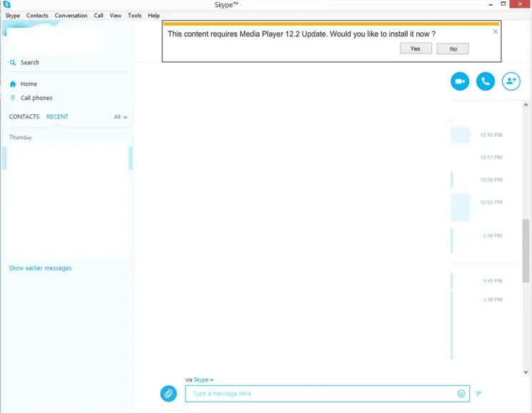Open the Help menu

tap(154, 16)
